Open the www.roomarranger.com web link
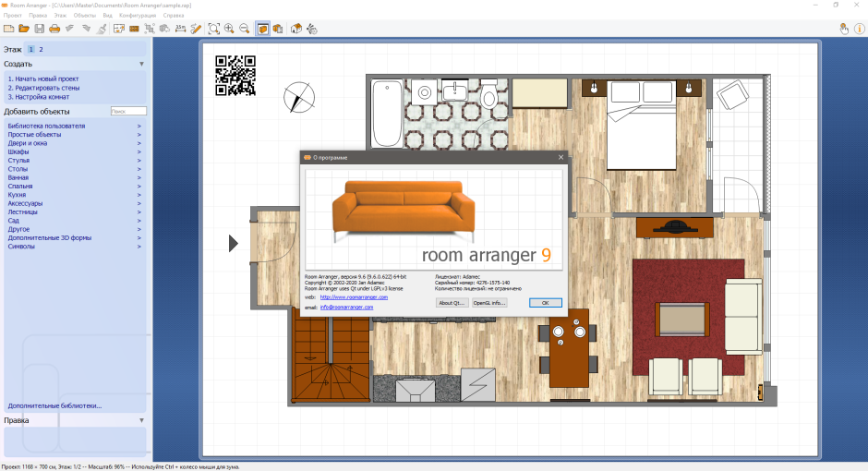 354,297
